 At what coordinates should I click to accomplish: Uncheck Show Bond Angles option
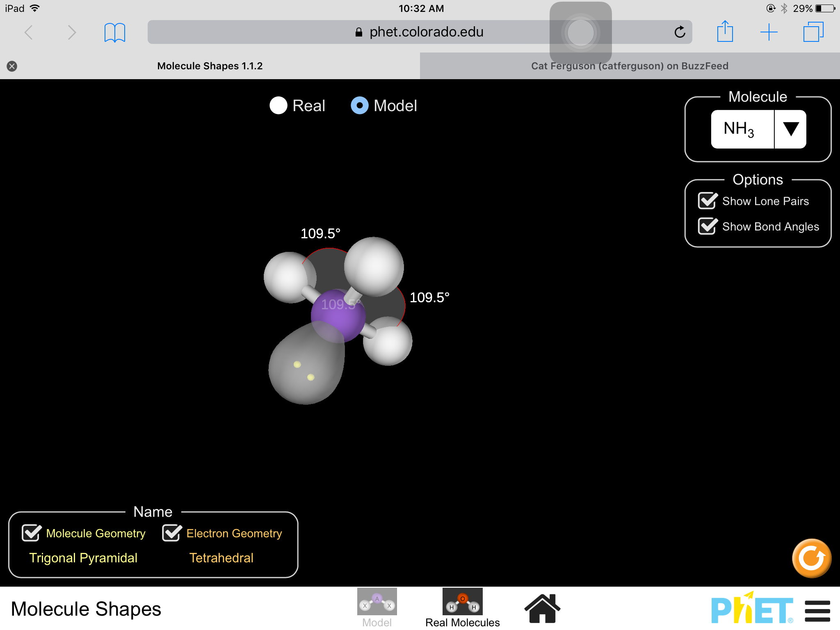tap(708, 226)
